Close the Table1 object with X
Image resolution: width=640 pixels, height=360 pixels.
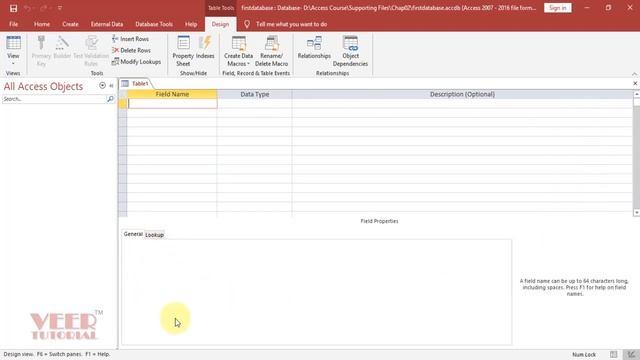tap(635, 83)
